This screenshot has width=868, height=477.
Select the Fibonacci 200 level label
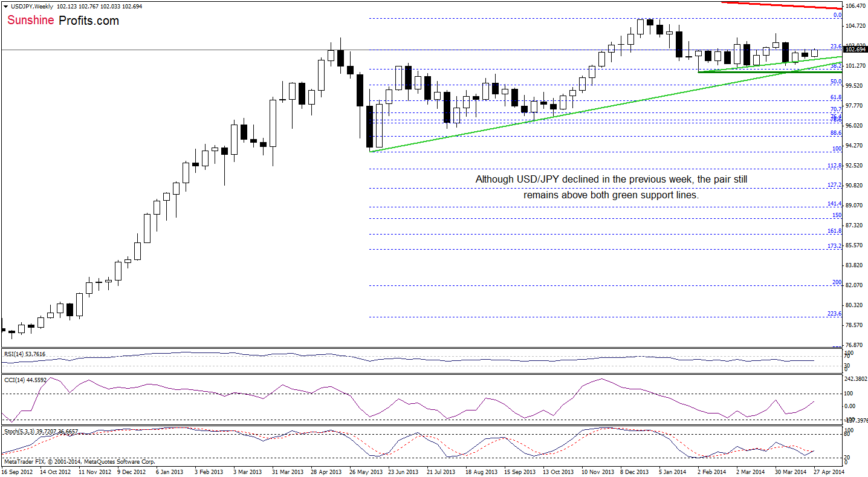pyautogui.click(x=838, y=282)
